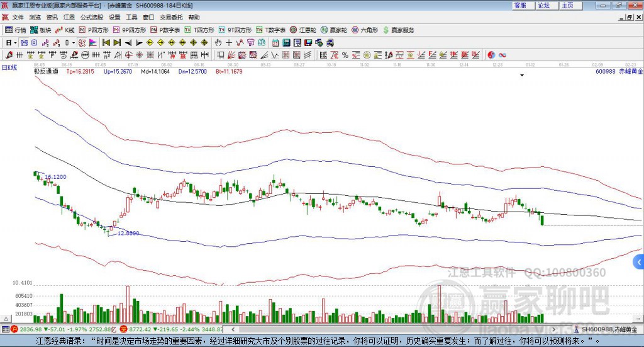Open the calculator icon
This screenshot has width=644, height=347.
[x=286, y=43]
